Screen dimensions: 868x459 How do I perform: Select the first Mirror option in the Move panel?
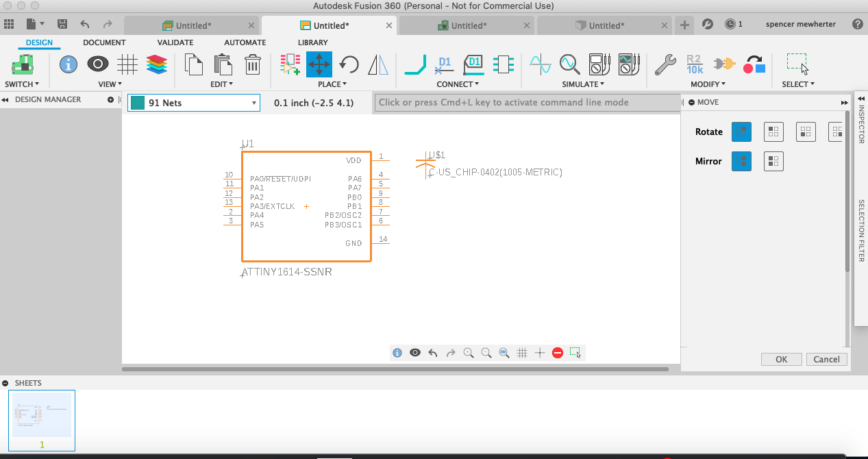click(x=742, y=161)
